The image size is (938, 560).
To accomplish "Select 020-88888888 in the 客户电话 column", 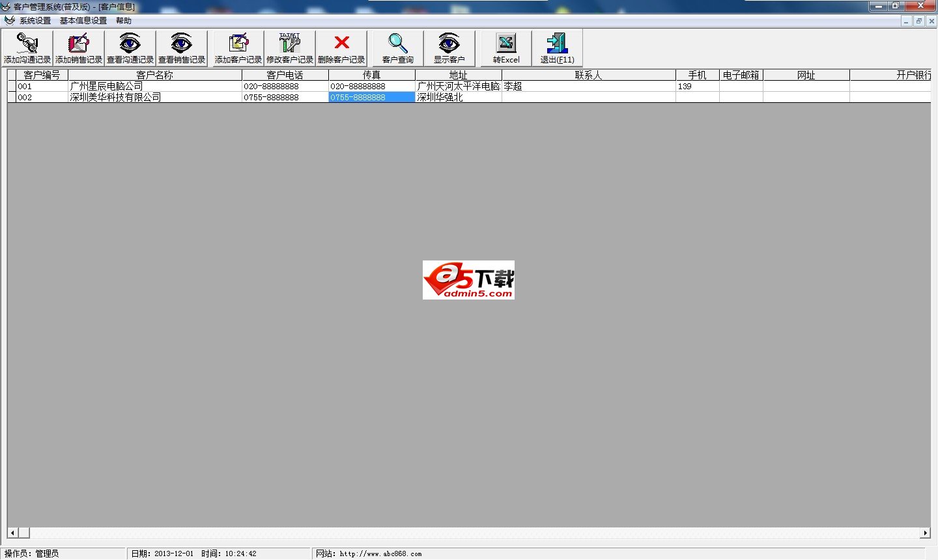I will click(285, 86).
